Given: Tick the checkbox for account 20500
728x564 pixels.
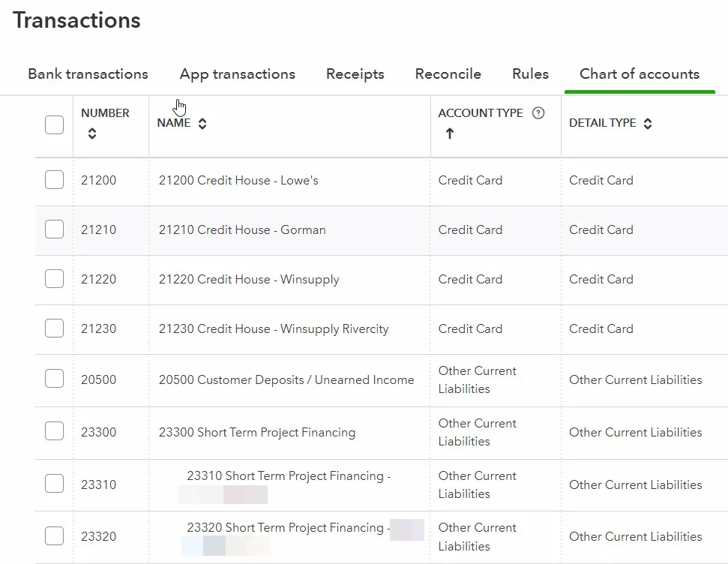Looking at the screenshot, I should click(x=55, y=379).
